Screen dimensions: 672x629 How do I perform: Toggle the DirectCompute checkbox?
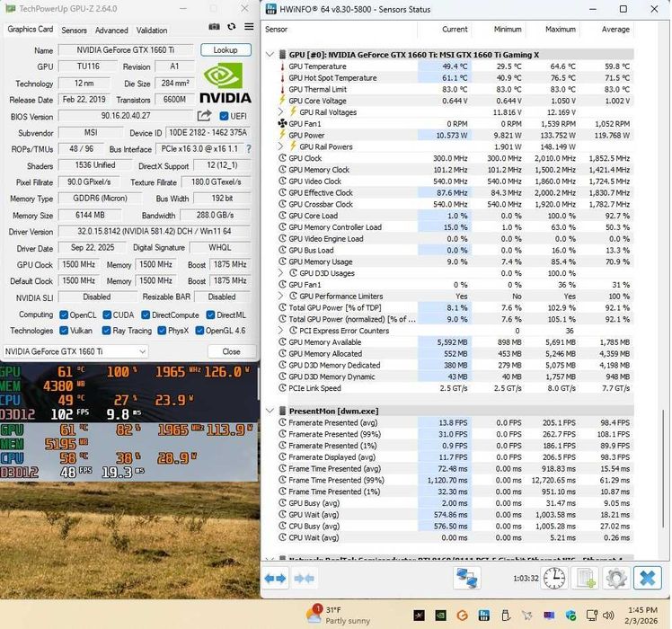(146, 315)
